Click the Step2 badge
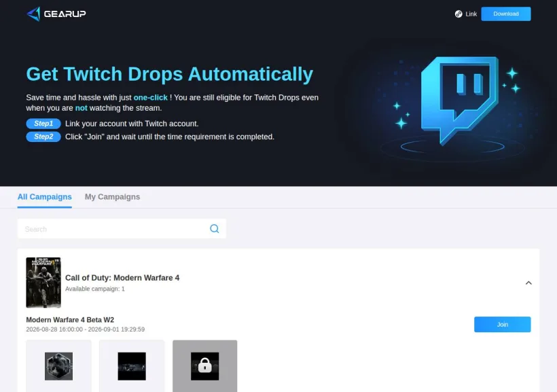 point(43,137)
